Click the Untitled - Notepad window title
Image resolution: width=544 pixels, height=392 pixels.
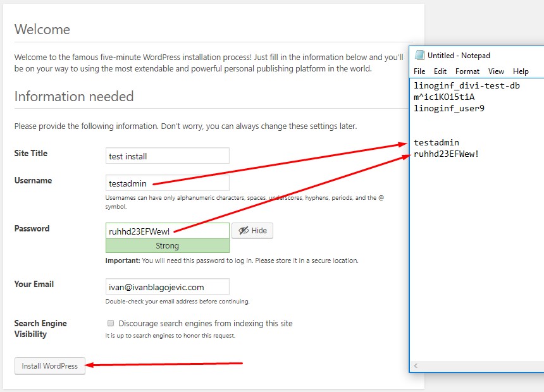coord(459,56)
